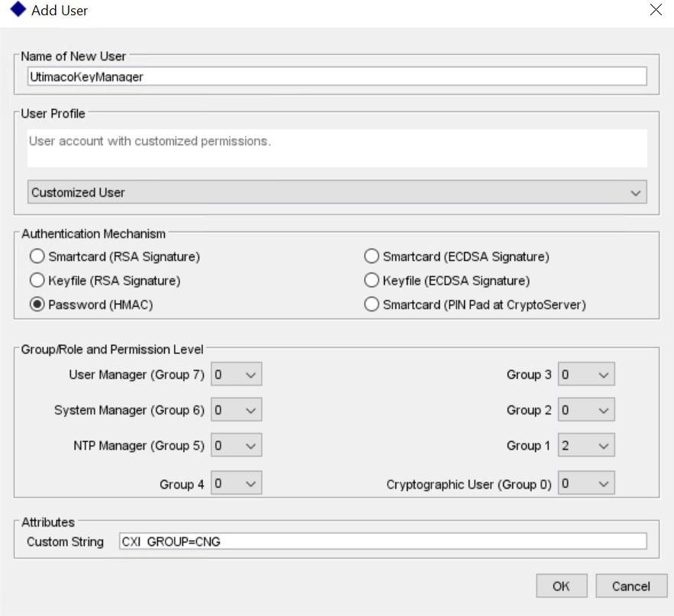Open System Manager (Group 6) level dropdown

coord(236,410)
